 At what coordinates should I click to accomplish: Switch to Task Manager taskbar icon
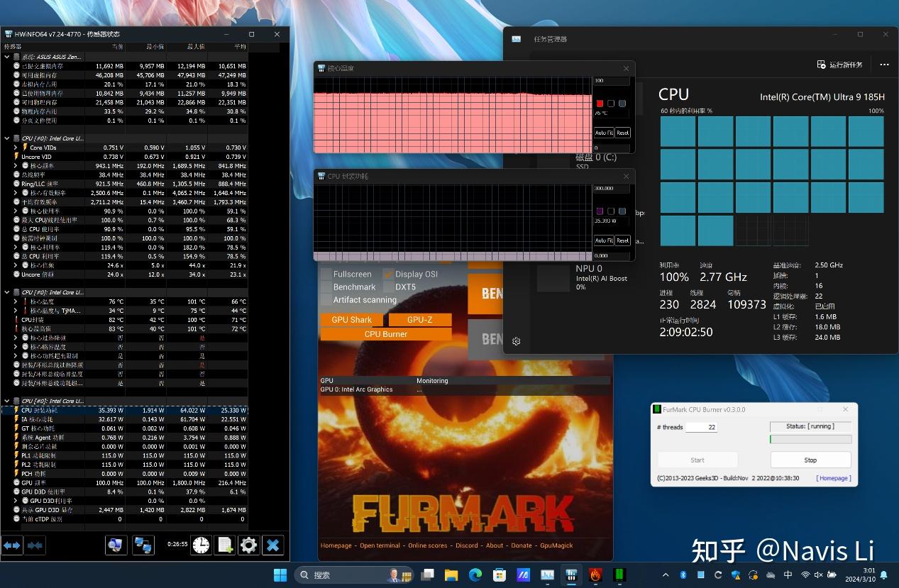pyautogui.click(x=548, y=575)
